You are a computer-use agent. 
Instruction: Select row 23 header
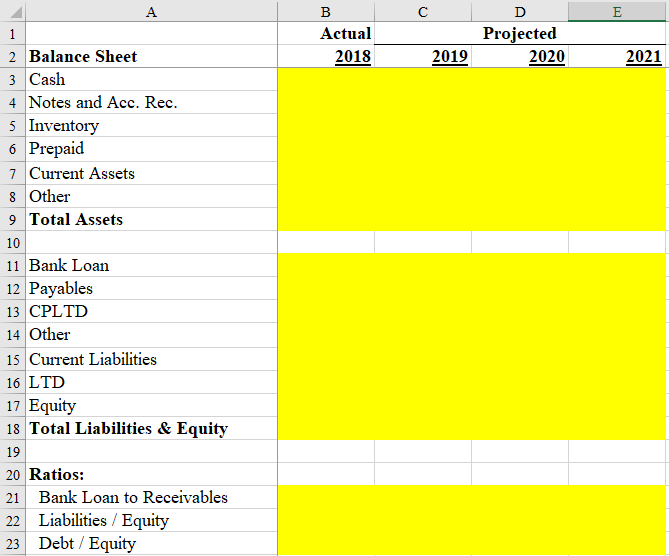click(x=13, y=544)
